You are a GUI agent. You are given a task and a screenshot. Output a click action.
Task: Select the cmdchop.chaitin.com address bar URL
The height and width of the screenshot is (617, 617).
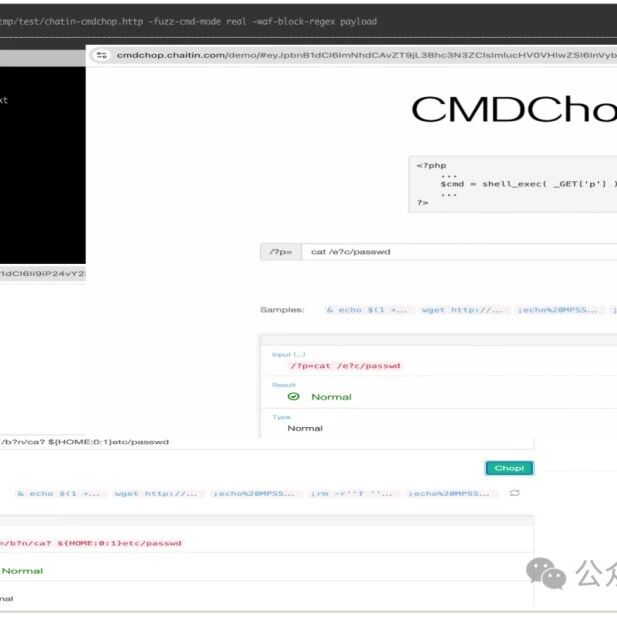coord(366,55)
